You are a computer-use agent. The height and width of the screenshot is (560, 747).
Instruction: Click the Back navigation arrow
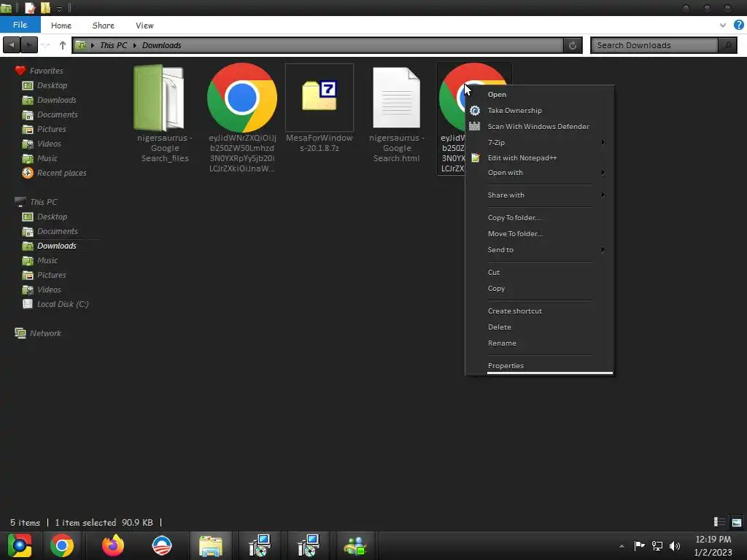(12, 45)
